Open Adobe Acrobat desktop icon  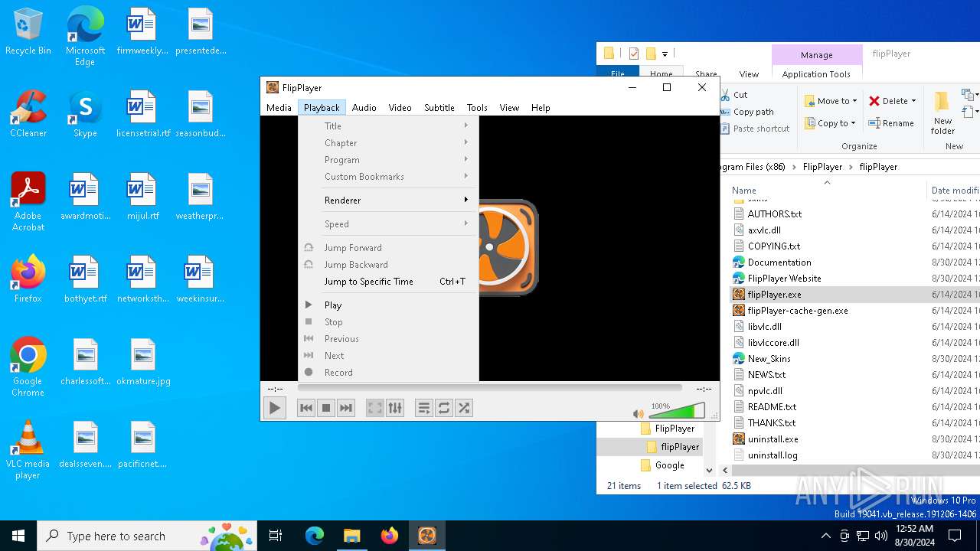pyautogui.click(x=28, y=201)
